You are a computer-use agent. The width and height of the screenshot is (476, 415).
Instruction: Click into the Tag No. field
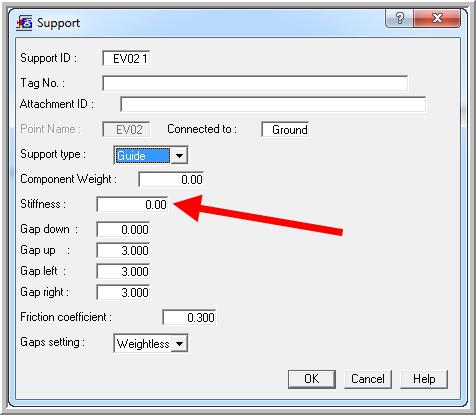(255, 83)
